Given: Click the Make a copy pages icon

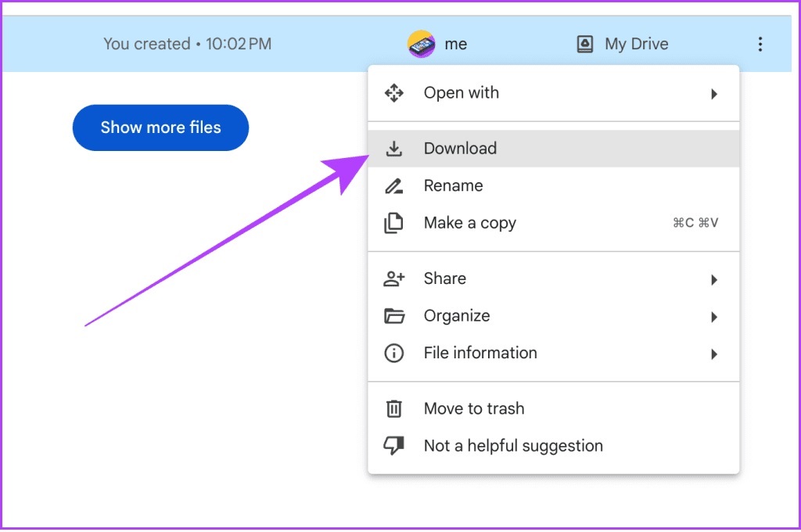Looking at the screenshot, I should click(393, 223).
